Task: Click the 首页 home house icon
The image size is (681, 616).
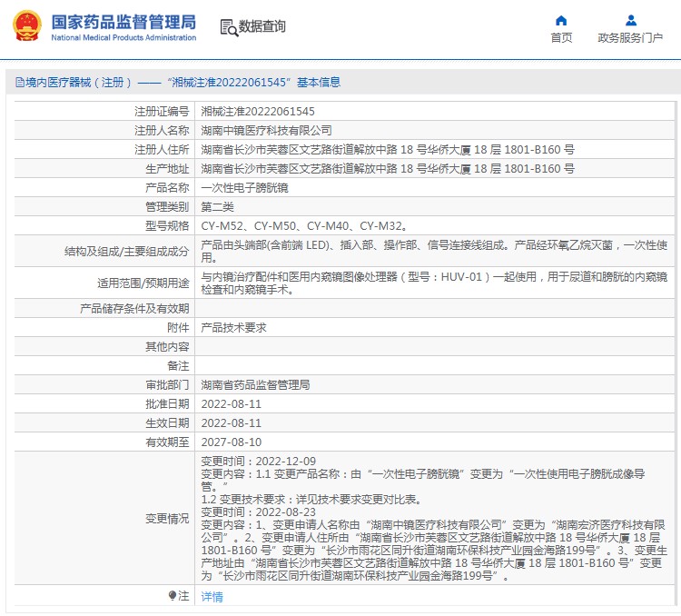Action: click(x=561, y=20)
